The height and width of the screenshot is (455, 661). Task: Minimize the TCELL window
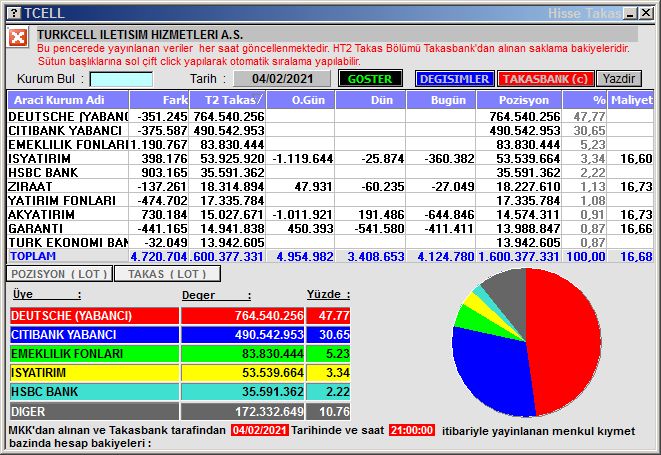(631, 13)
